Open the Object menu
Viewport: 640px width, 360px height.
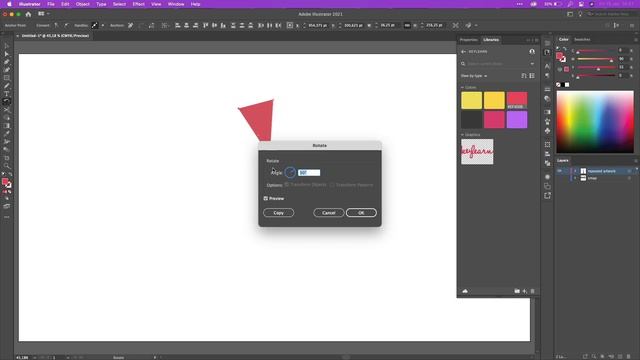[82, 4]
